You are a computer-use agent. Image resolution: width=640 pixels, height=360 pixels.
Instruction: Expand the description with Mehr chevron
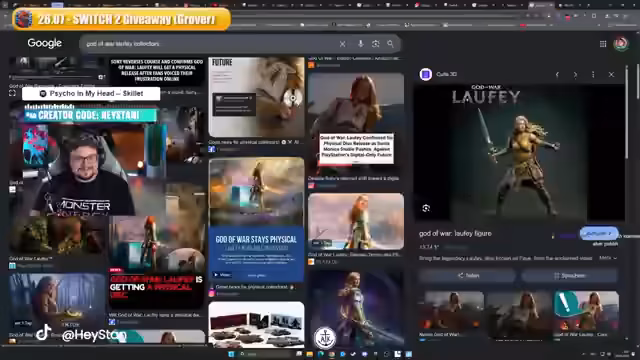point(608,258)
